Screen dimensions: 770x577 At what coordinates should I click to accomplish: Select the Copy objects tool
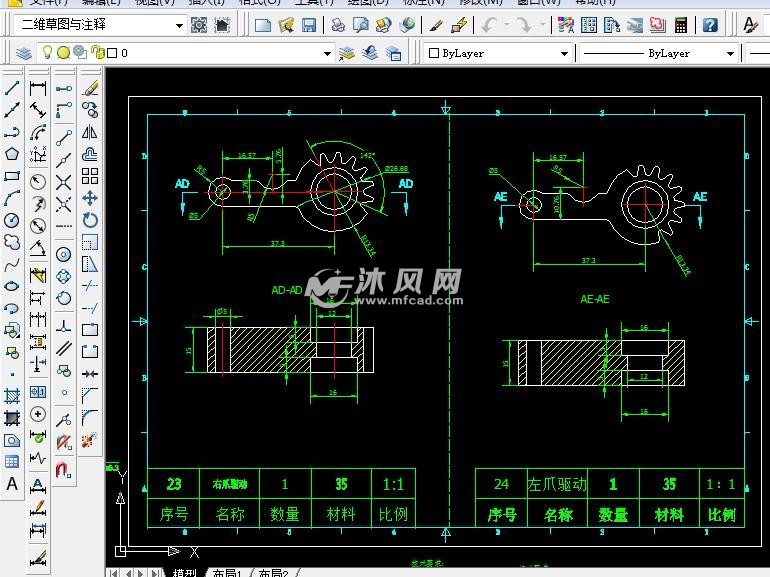coord(90,110)
